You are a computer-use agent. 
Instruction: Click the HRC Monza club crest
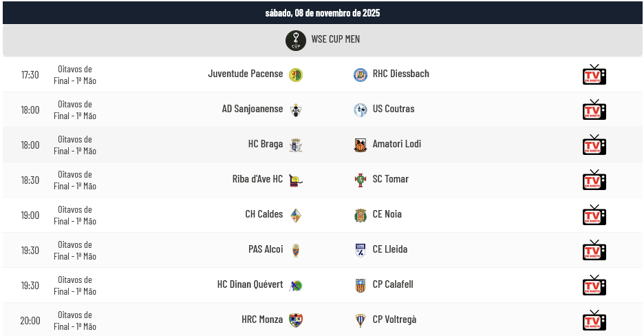[296, 320]
